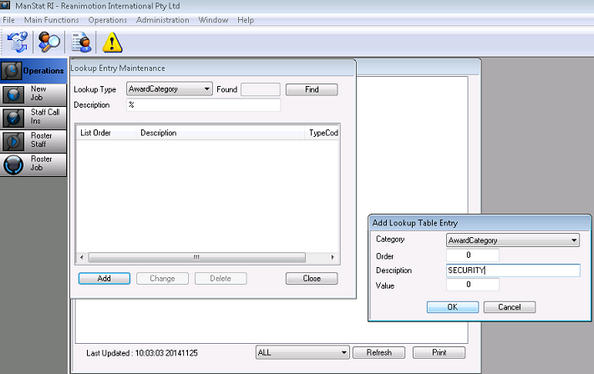Click the document with person toolbar icon

81,42
